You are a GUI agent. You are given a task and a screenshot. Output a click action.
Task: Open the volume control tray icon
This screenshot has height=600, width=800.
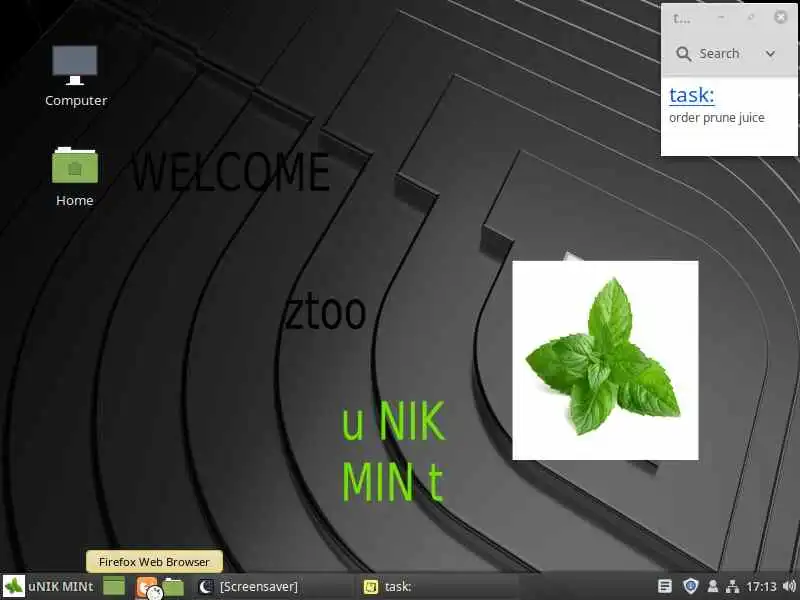pyautogui.click(x=789, y=586)
